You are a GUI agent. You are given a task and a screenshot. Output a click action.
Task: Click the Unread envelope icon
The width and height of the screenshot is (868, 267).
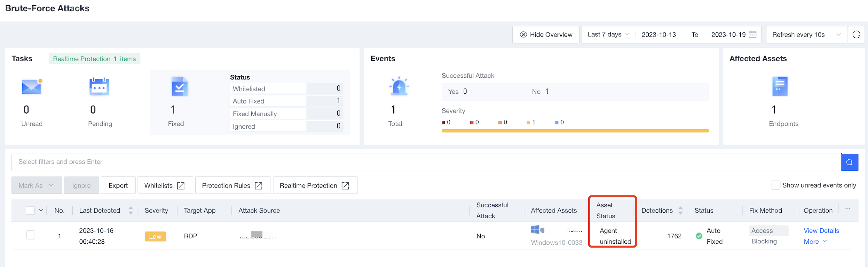pyautogui.click(x=32, y=87)
